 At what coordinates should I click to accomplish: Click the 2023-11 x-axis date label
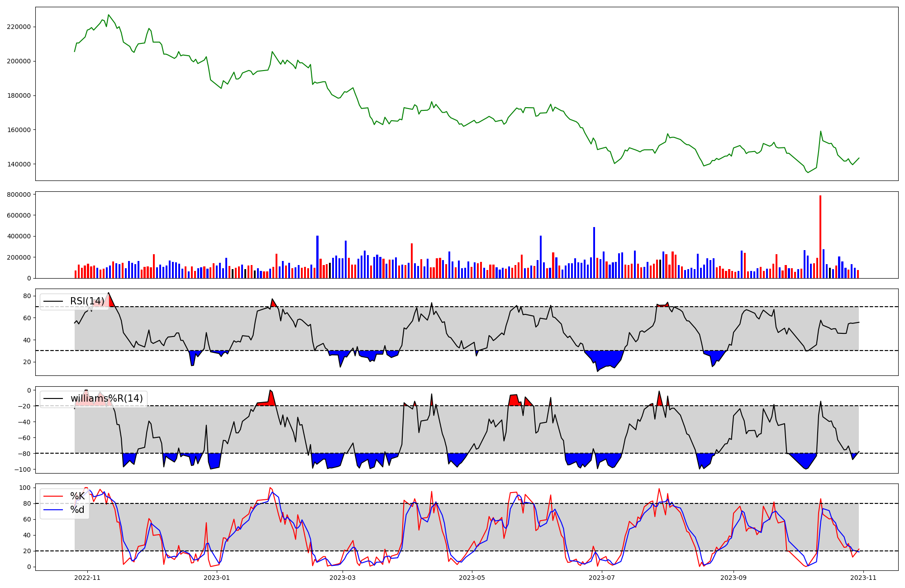coord(864,578)
